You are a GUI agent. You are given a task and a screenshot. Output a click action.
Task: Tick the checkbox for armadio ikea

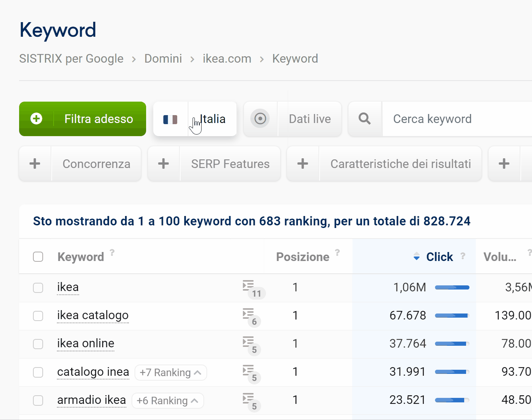[38, 400]
